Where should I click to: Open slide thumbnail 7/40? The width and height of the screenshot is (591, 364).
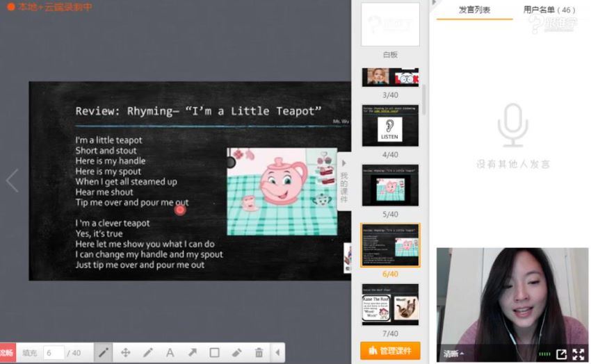[390, 304]
